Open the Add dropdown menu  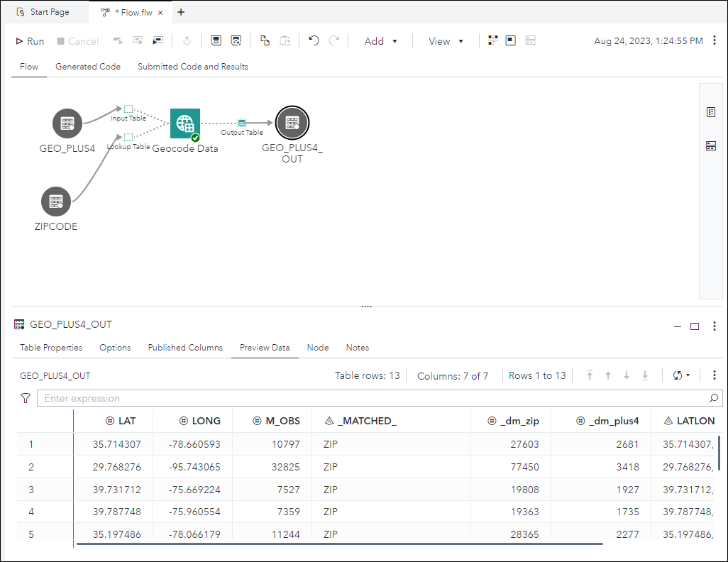380,41
